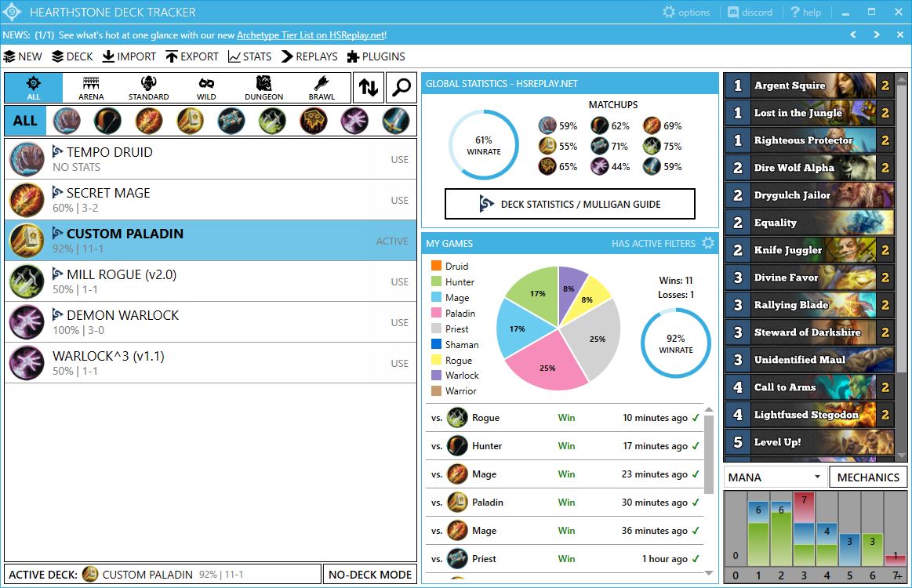Filter decks by Rogue class icon
912x588 pixels.
(x=272, y=121)
